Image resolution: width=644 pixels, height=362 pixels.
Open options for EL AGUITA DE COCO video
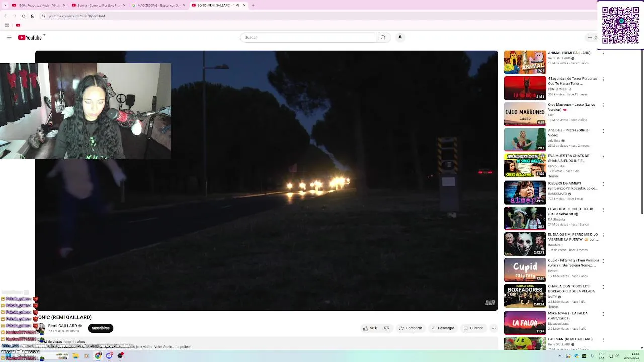tap(603, 209)
